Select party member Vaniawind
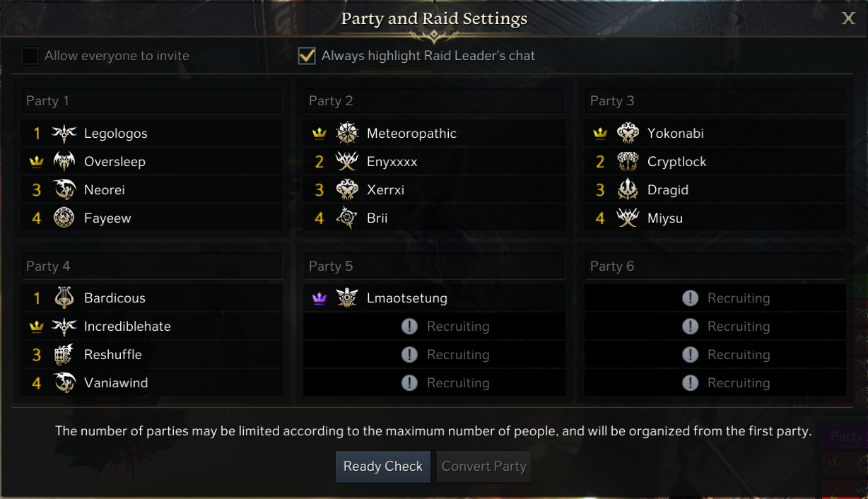The width and height of the screenshot is (868, 499). coord(116,383)
